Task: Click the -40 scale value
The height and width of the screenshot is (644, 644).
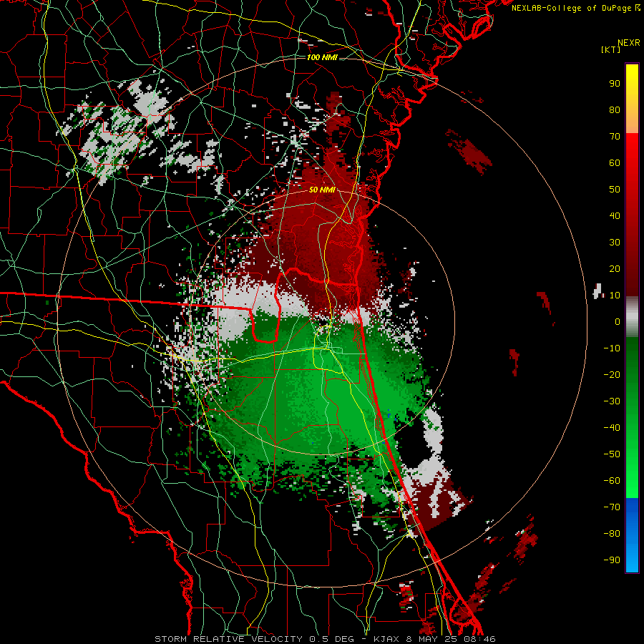Action: [x=612, y=428]
